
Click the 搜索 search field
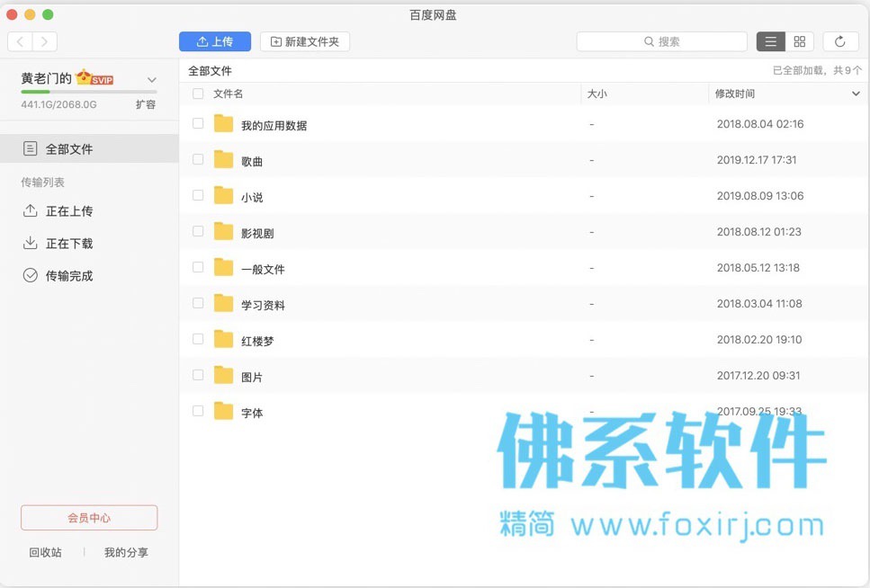coord(662,41)
